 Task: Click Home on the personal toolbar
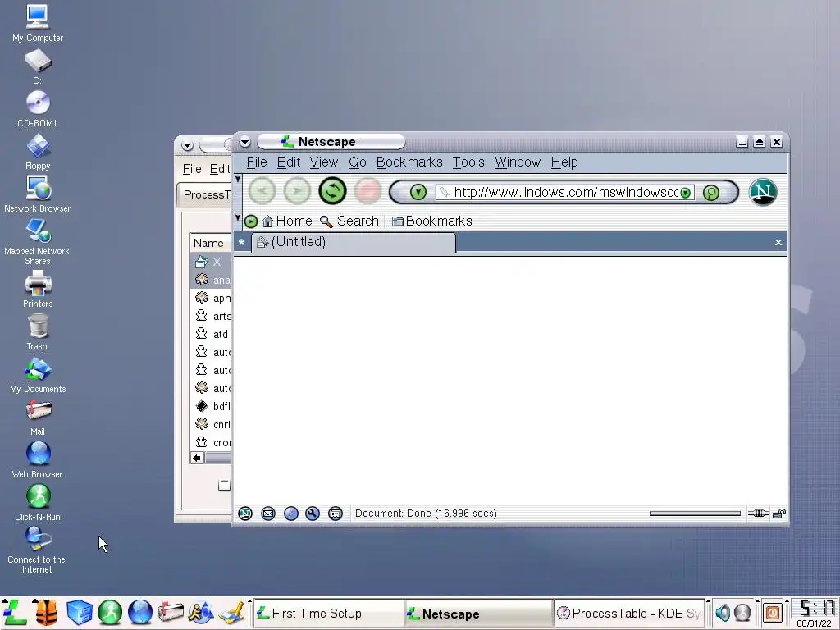pos(287,221)
